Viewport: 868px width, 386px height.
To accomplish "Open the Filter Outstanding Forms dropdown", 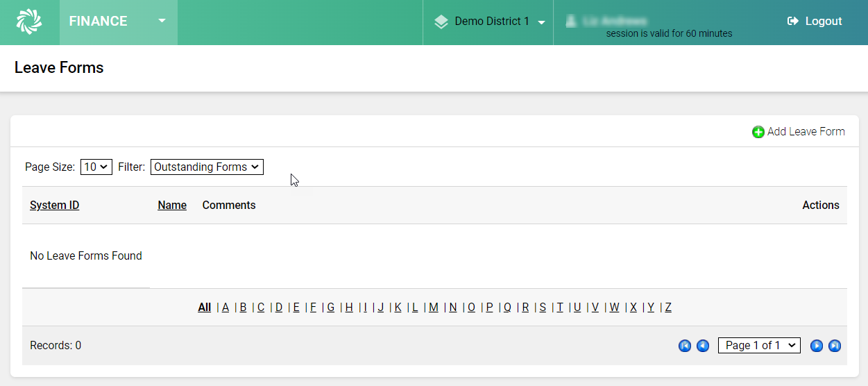I will (207, 167).
